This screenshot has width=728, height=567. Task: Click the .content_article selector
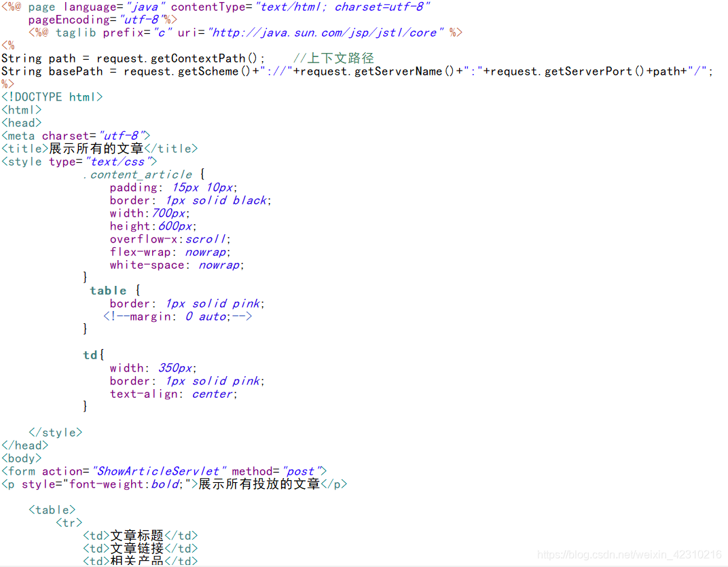(137, 175)
